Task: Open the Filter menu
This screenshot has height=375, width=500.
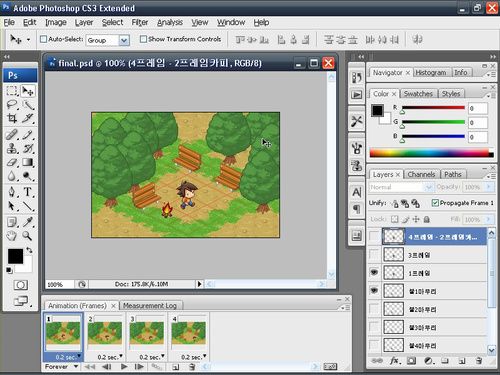Action: 140,22
